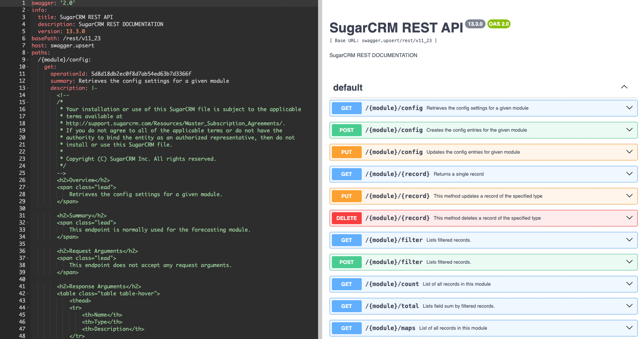This screenshot has height=339, width=644.
Task: Fold the span block at line 27
Action: coord(28,187)
